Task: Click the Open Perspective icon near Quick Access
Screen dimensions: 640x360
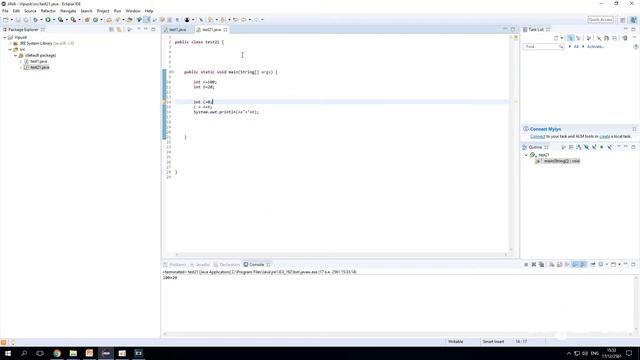Action: coord(622,20)
